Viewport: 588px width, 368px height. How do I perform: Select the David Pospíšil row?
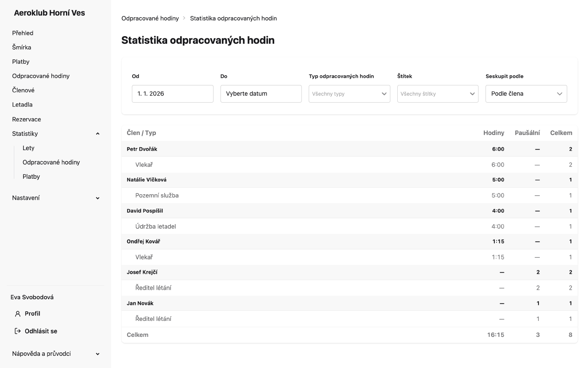tap(349, 211)
